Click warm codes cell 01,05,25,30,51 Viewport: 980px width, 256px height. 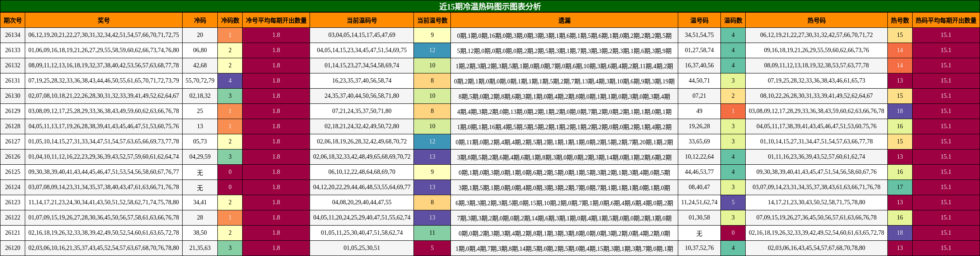click(x=362, y=248)
